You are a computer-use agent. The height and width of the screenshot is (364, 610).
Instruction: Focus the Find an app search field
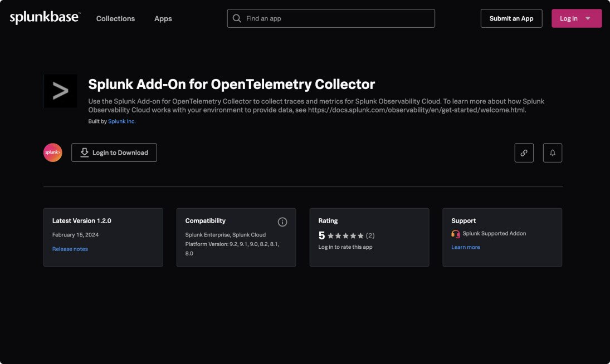click(x=337, y=18)
